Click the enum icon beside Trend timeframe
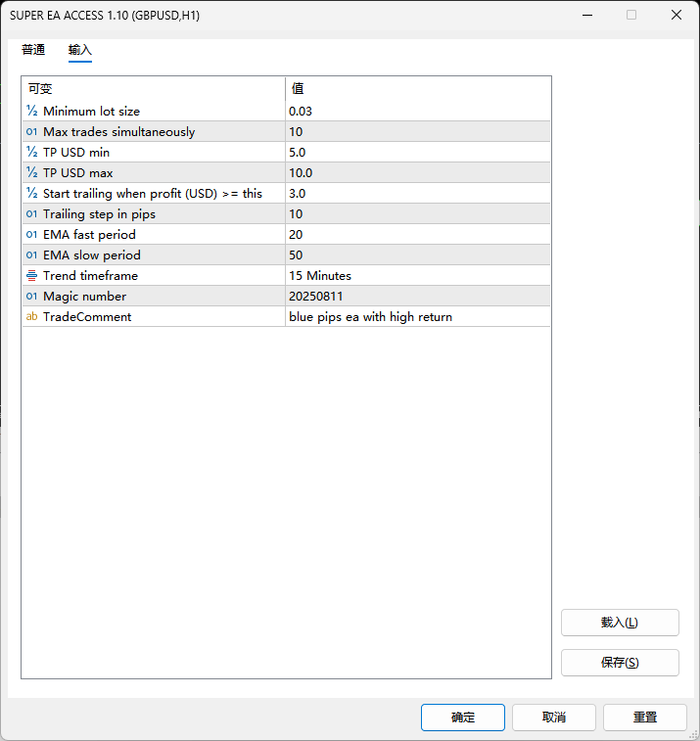The height and width of the screenshot is (741, 700). tap(32, 276)
